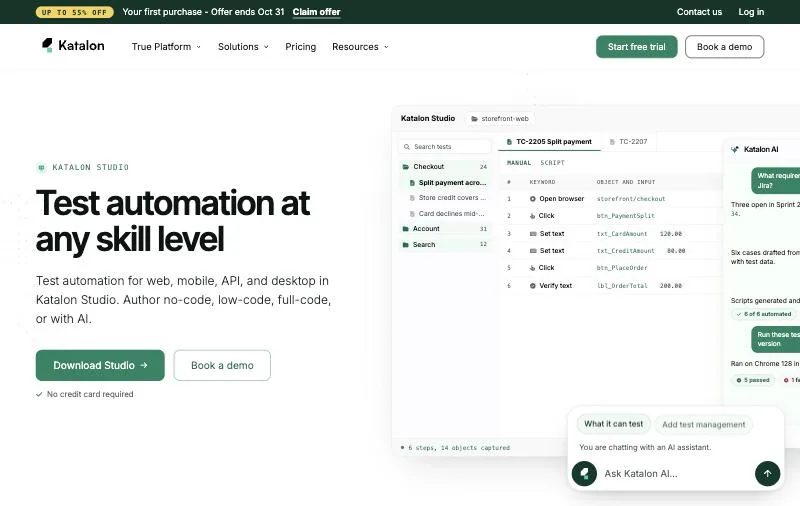Click the Claim offer link
800x506 pixels.
pyautogui.click(x=316, y=12)
